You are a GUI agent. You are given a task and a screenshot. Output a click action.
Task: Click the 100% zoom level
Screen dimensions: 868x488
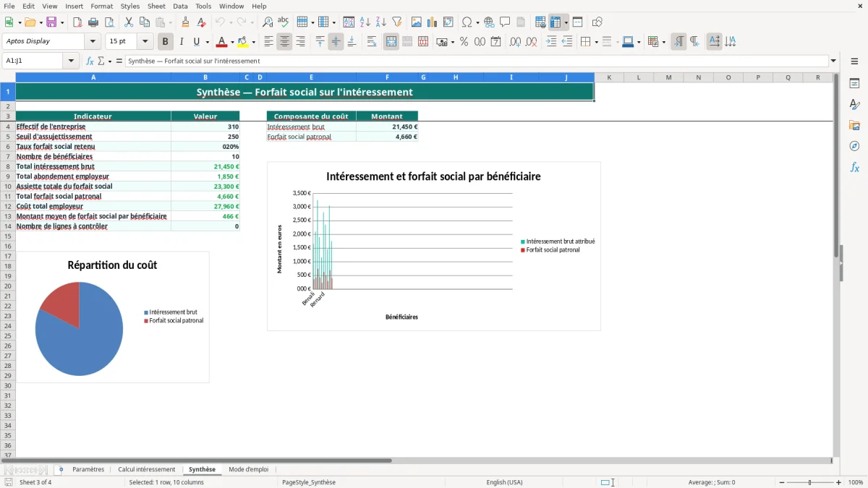pyautogui.click(x=856, y=482)
